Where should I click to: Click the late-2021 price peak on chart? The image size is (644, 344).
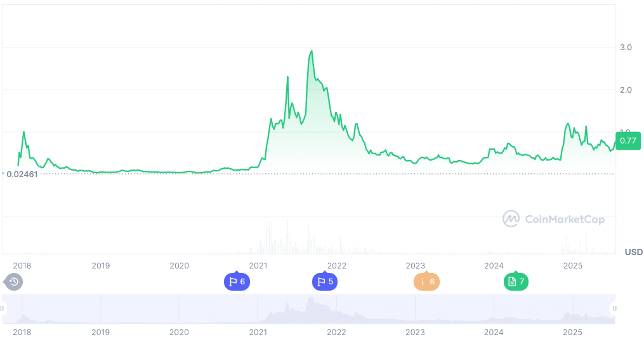pyautogui.click(x=312, y=51)
